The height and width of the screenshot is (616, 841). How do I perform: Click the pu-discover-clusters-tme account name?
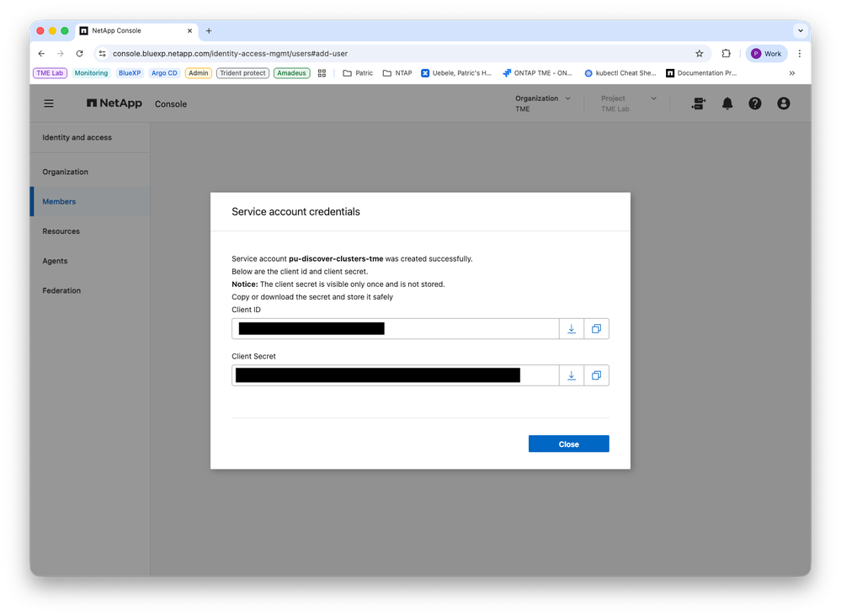[x=336, y=259]
